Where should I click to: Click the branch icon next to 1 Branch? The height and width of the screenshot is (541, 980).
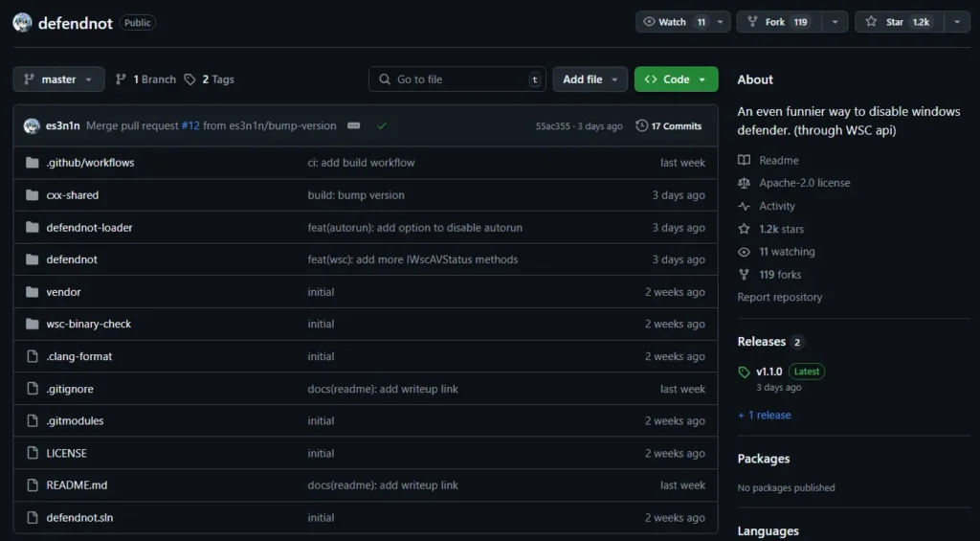point(122,79)
